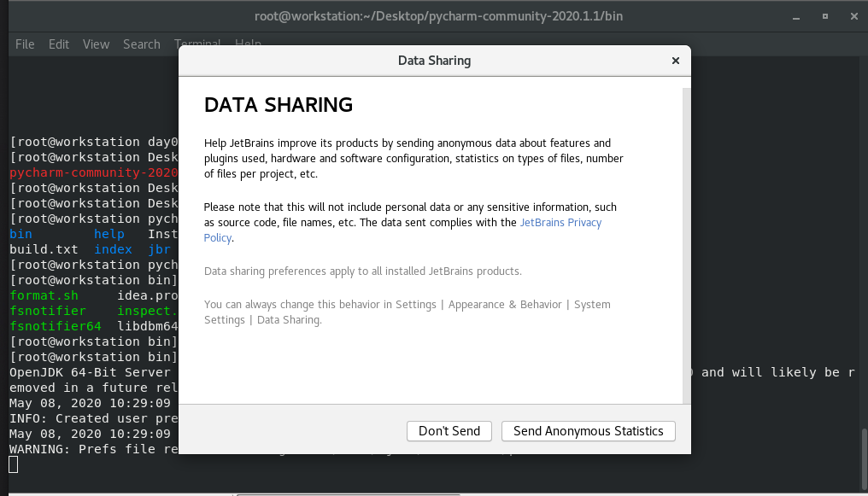
Task: Click the blue 'help' directory name in terminal
Action: pyautogui.click(x=109, y=234)
